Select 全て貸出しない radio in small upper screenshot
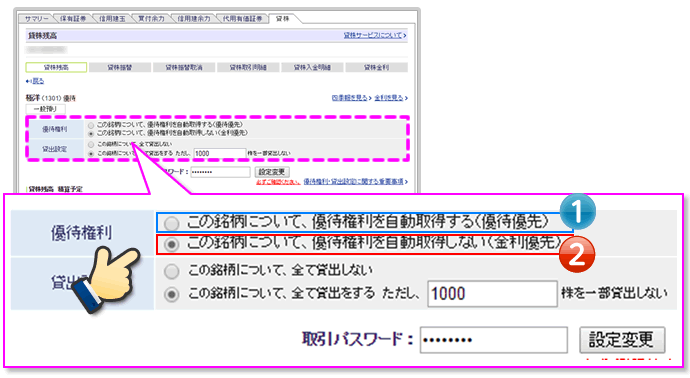 [x=91, y=144]
